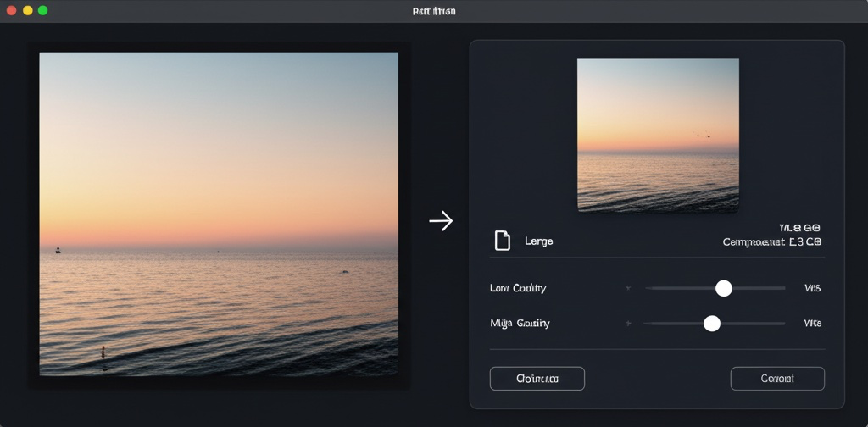
Task: Select the compressed preview thumbnail
Action: tap(658, 135)
